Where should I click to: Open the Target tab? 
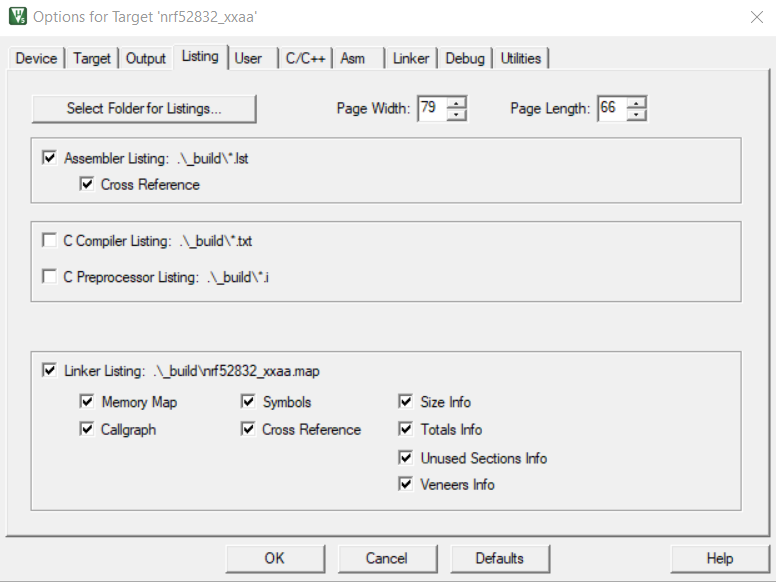click(92, 58)
